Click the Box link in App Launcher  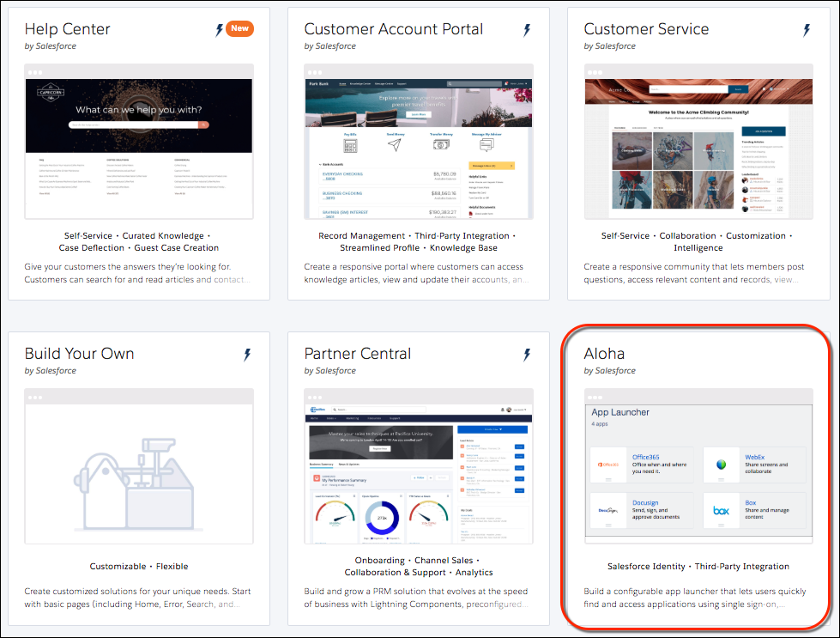click(751, 503)
